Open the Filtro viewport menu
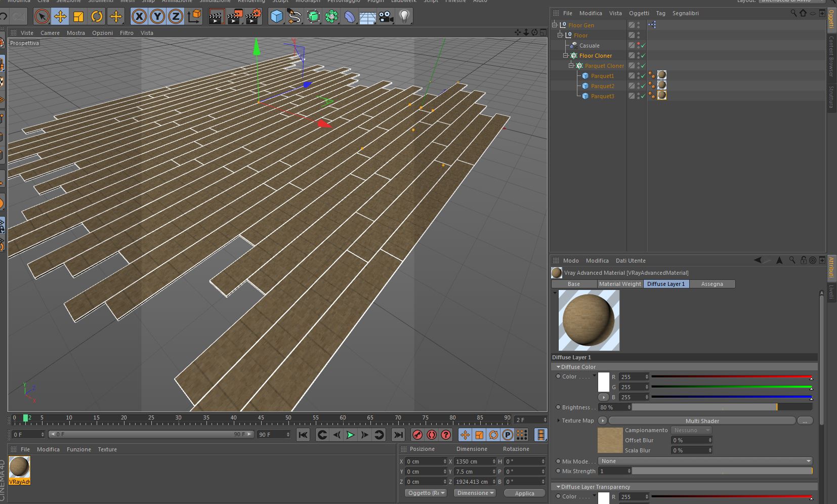 [127, 33]
